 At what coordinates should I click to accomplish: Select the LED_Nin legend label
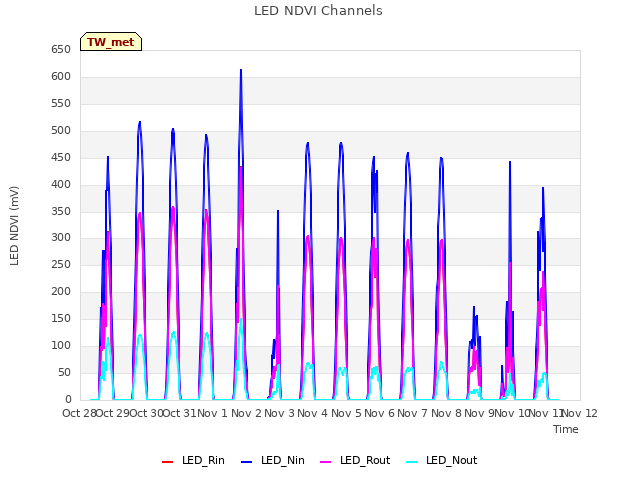(x=282, y=460)
